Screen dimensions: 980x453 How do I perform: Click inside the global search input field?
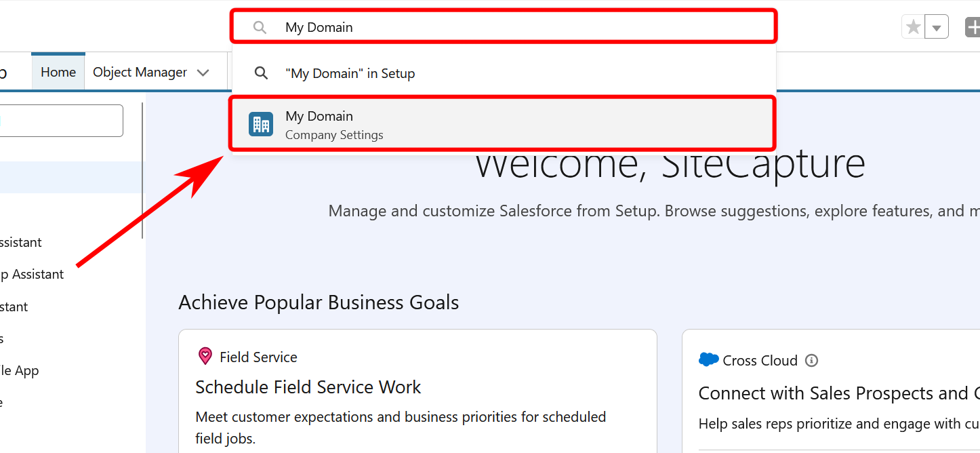(x=474, y=27)
